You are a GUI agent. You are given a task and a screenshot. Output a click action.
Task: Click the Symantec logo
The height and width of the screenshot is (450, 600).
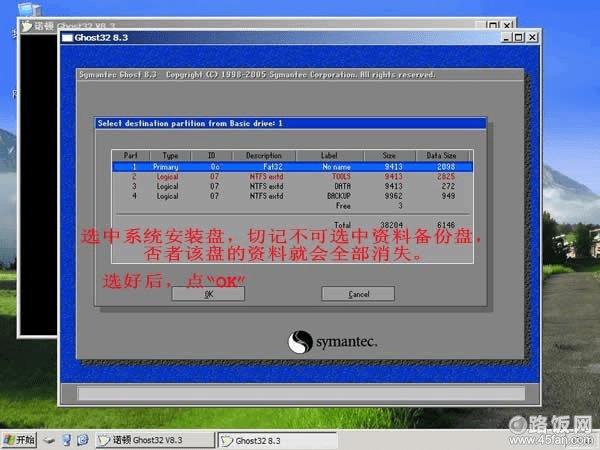point(332,342)
